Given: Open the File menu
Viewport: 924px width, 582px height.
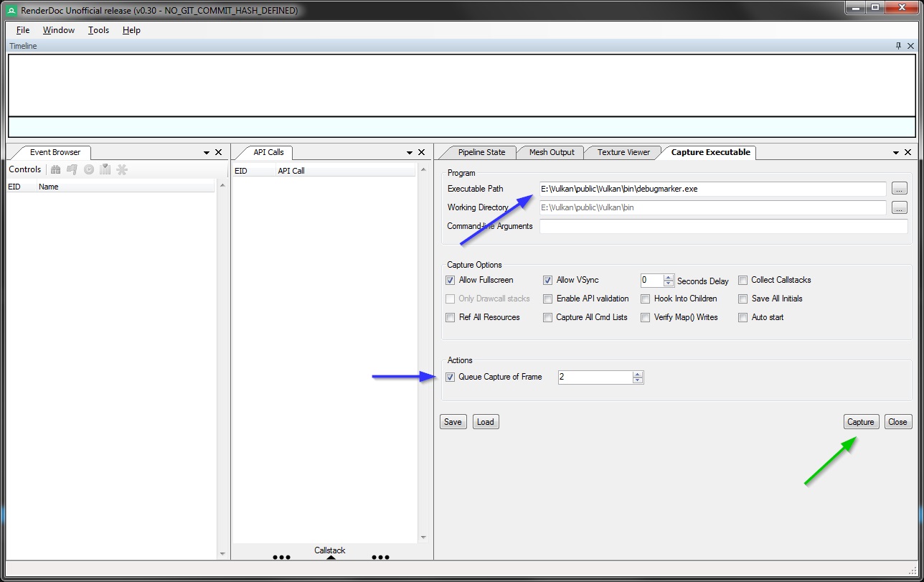Looking at the screenshot, I should click(23, 30).
